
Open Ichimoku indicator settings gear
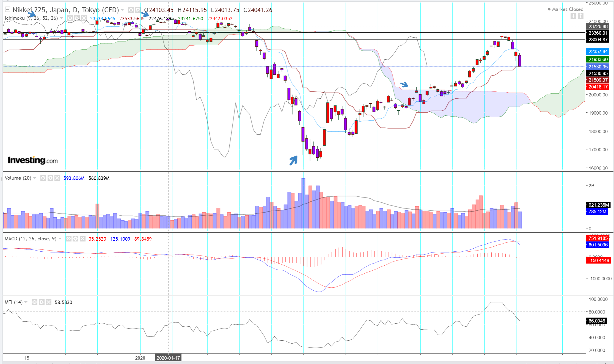point(77,18)
